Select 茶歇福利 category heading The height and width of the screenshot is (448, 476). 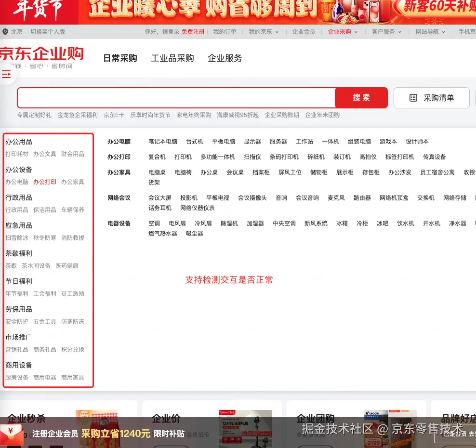point(18,253)
